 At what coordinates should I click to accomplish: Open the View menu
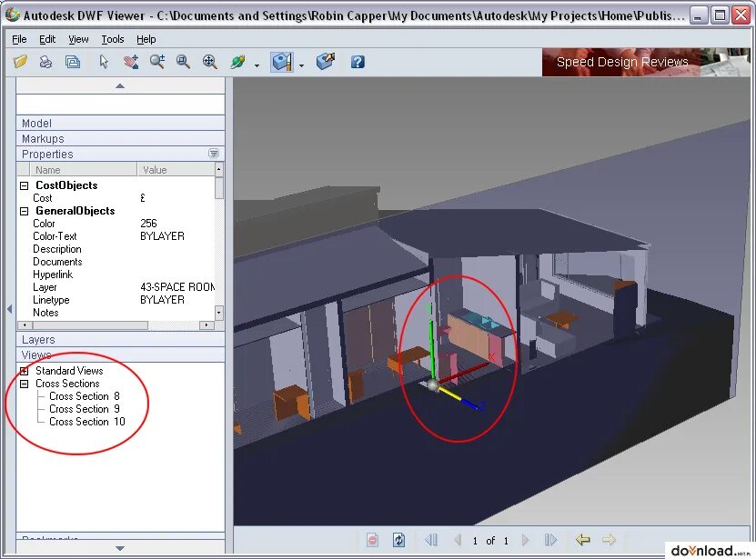(78, 39)
